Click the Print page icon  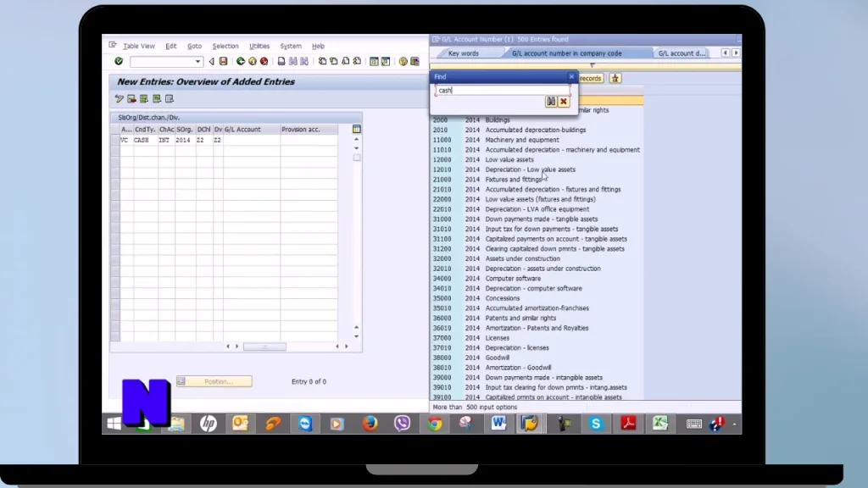281,61
